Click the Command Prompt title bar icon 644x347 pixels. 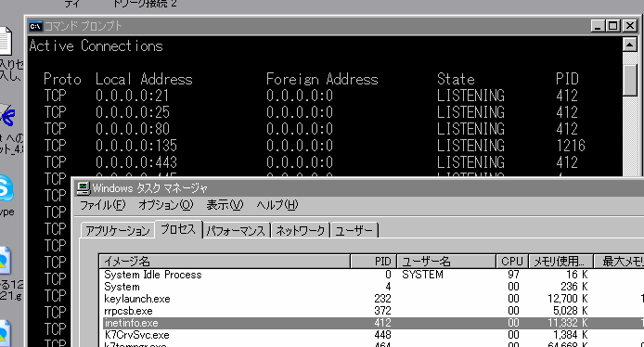pos(36,26)
